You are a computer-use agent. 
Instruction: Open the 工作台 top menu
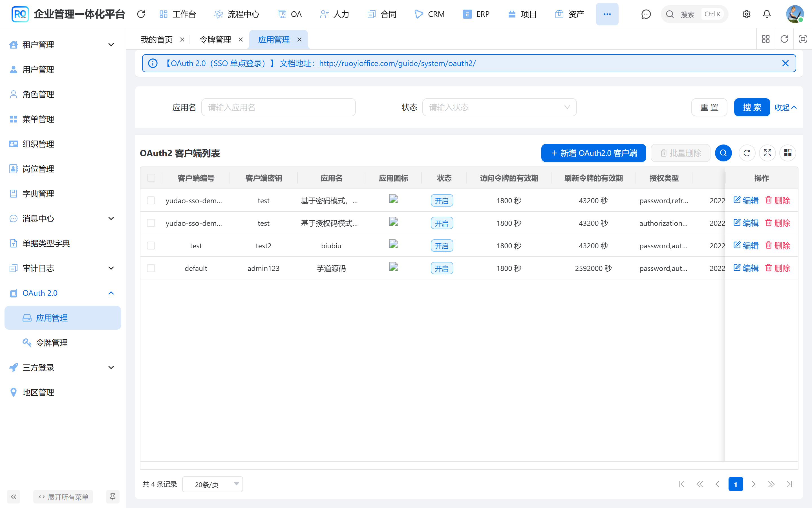tap(178, 14)
